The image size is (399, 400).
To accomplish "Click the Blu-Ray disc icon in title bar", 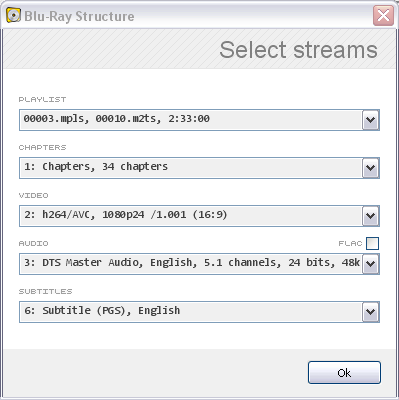I will tap(13, 16).
